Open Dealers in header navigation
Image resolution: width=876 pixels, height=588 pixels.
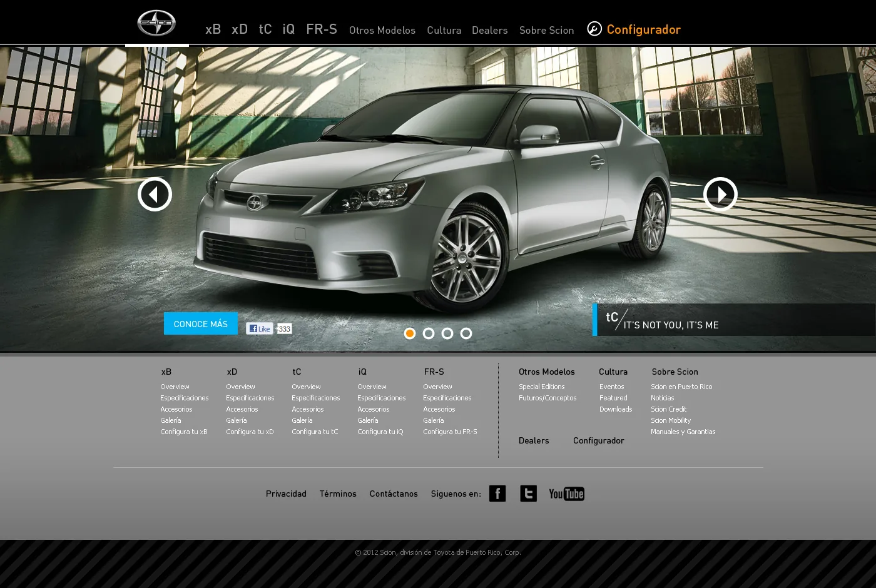pyautogui.click(x=490, y=30)
